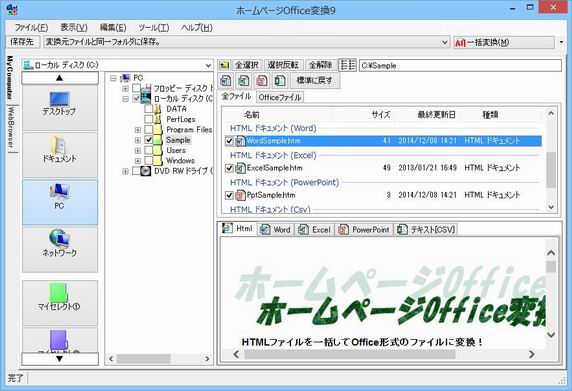
Task: Check the PerfLogs folder checkbox
Action: tap(148, 119)
